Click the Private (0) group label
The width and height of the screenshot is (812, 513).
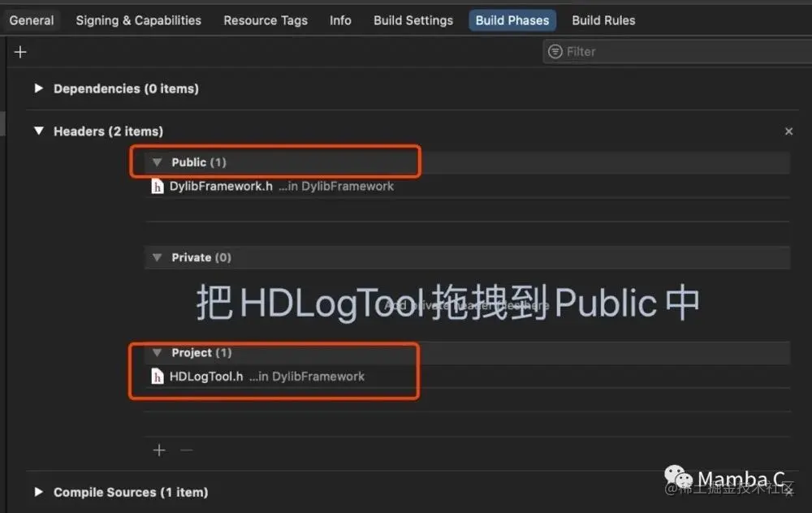[201, 257]
